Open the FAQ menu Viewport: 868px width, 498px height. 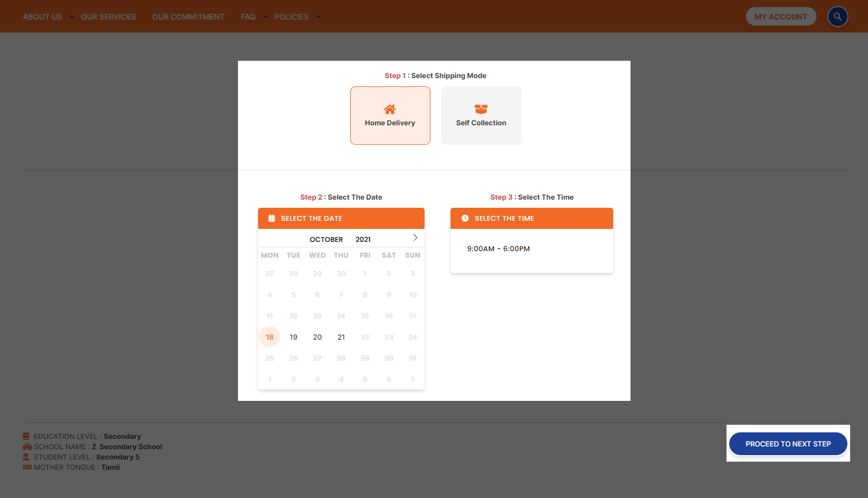coord(248,17)
